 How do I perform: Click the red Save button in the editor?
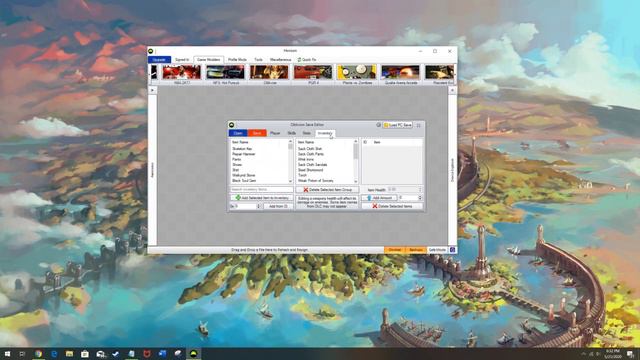tap(257, 133)
